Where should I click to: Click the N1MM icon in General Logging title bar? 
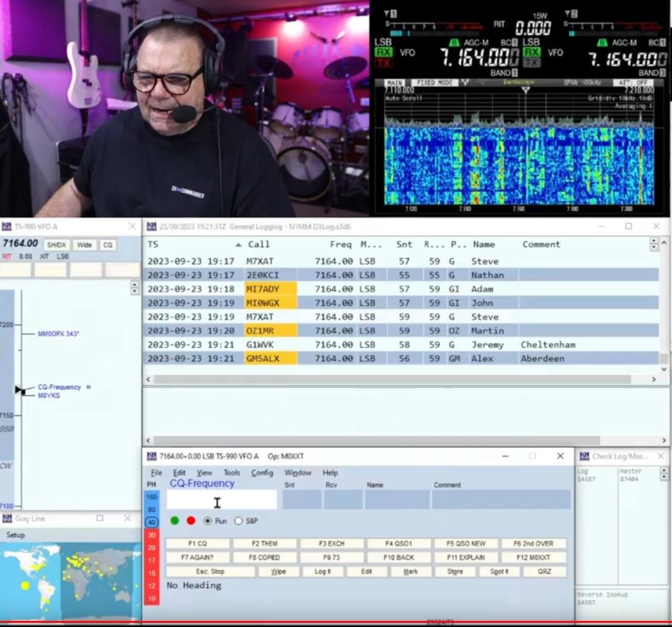151,226
